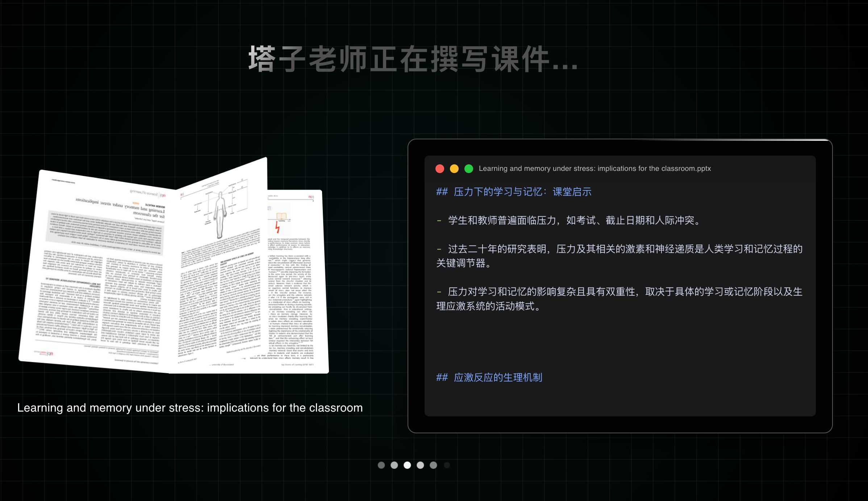Viewport: 868px width, 501px height.
Task: Click the paper title caption below the document
Action: pos(190,408)
